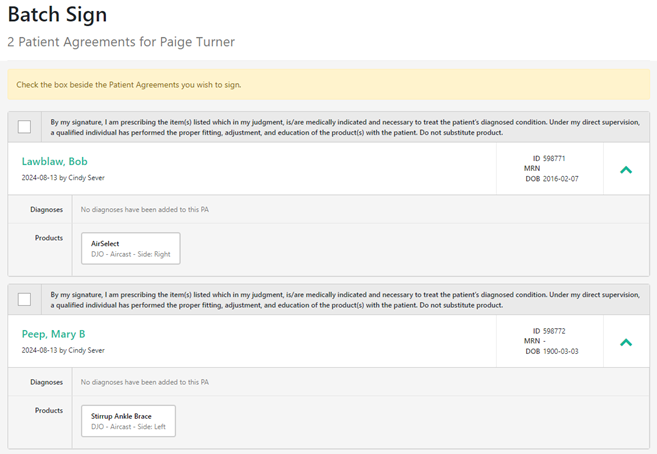The image size is (657, 454).
Task: Click the Diagnoses row under Peep, Mary B
Action: 144,382
